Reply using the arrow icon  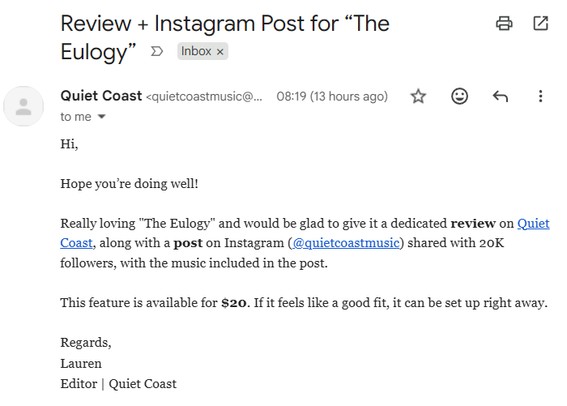coord(500,97)
